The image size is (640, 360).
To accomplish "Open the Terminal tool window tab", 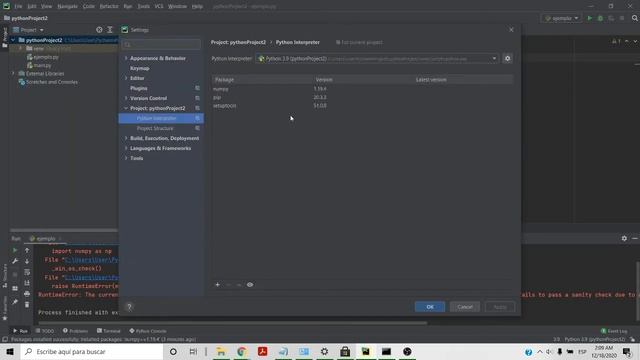I will point(109,331).
